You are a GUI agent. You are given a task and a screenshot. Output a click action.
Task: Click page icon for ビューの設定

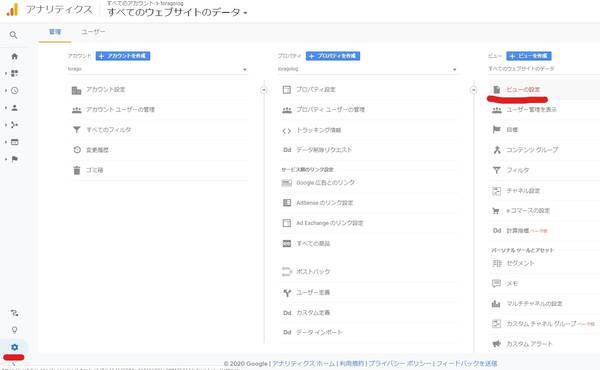pos(497,90)
